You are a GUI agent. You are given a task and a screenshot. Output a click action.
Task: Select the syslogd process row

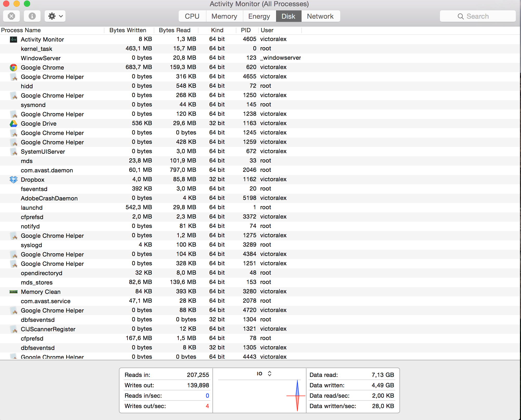[260, 245]
